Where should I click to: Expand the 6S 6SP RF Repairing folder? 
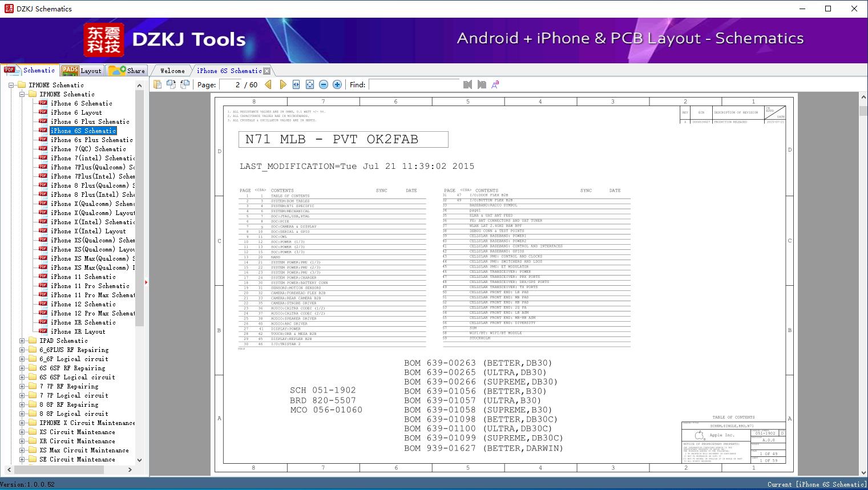coord(22,368)
